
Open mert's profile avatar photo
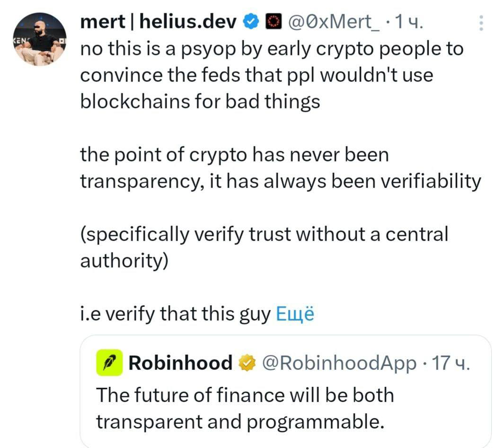point(39,39)
